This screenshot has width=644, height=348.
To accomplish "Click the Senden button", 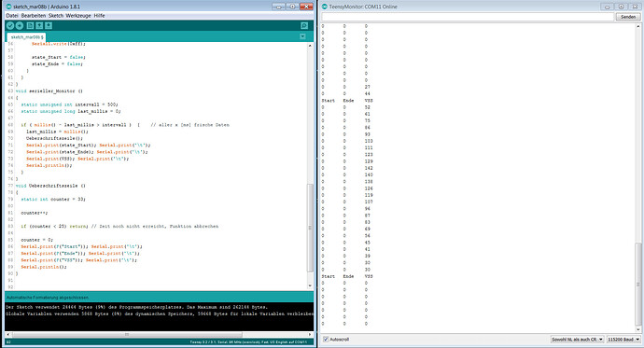I will [628, 17].
